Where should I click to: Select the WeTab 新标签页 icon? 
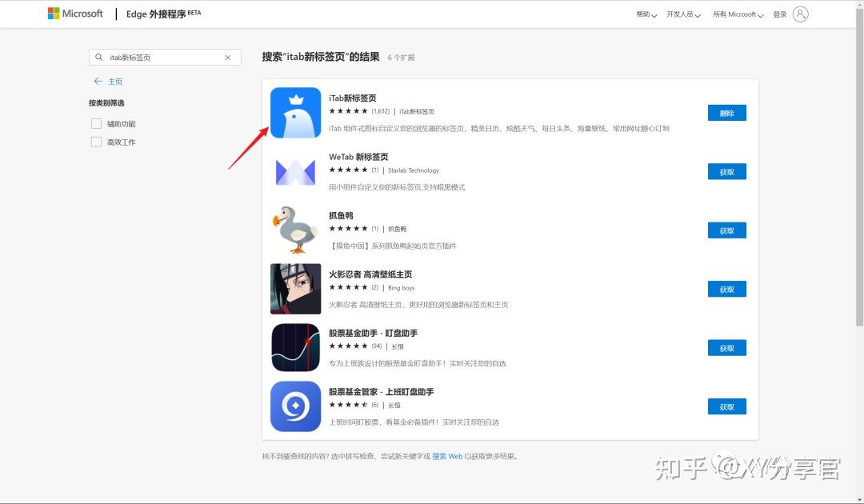point(295,170)
